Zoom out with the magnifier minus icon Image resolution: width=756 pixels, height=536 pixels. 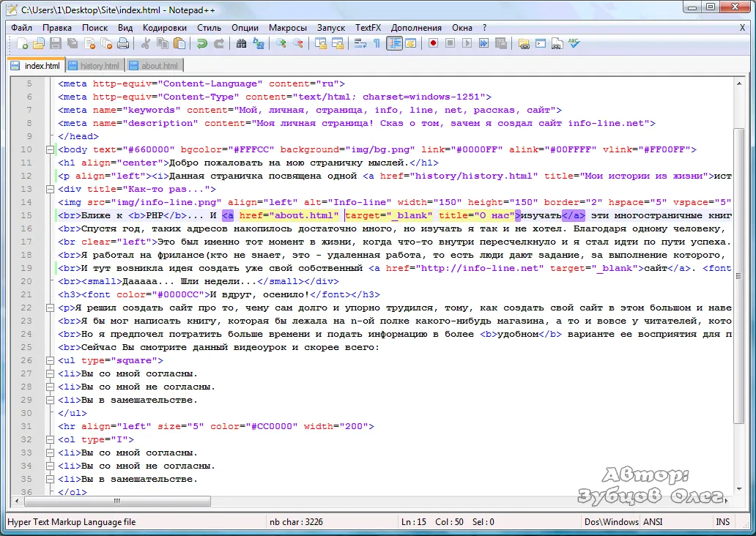pos(298,44)
